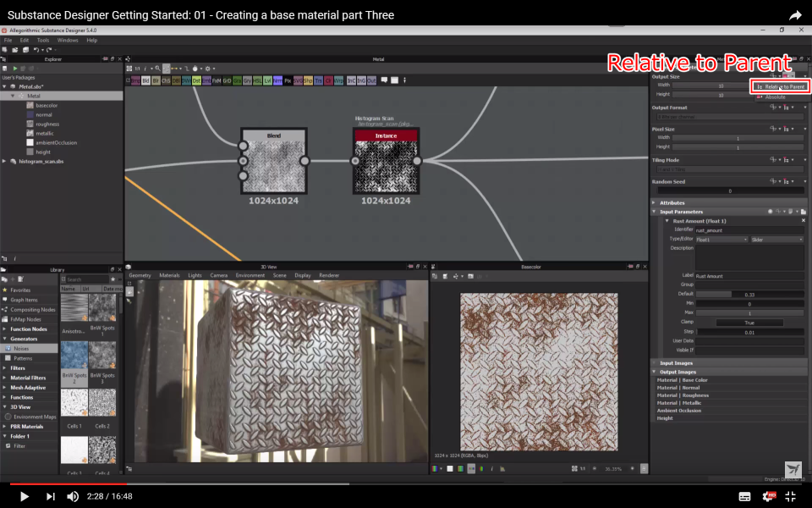Open the Edit menu
This screenshot has height=508, width=812.
coord(25,40)
